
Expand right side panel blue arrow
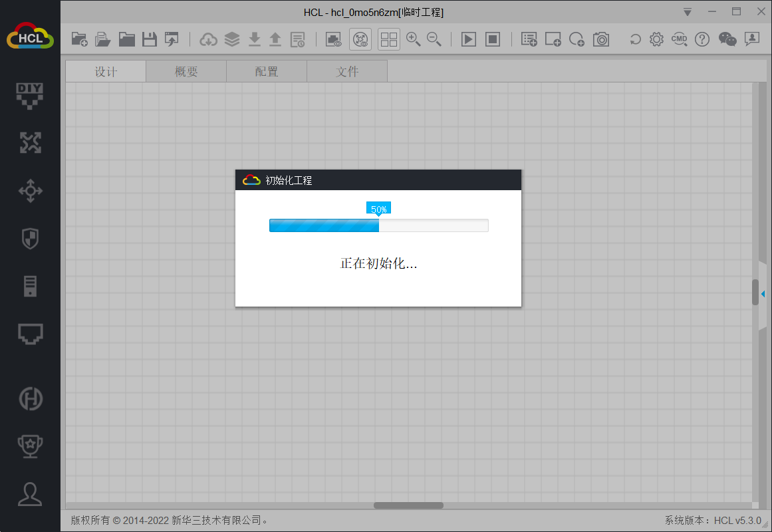763,294
